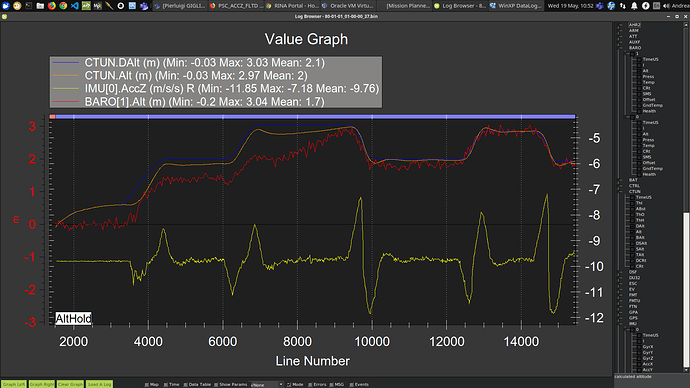Open the file manager folder icon
The image size is (690, 388).
[x=40, y=6]
